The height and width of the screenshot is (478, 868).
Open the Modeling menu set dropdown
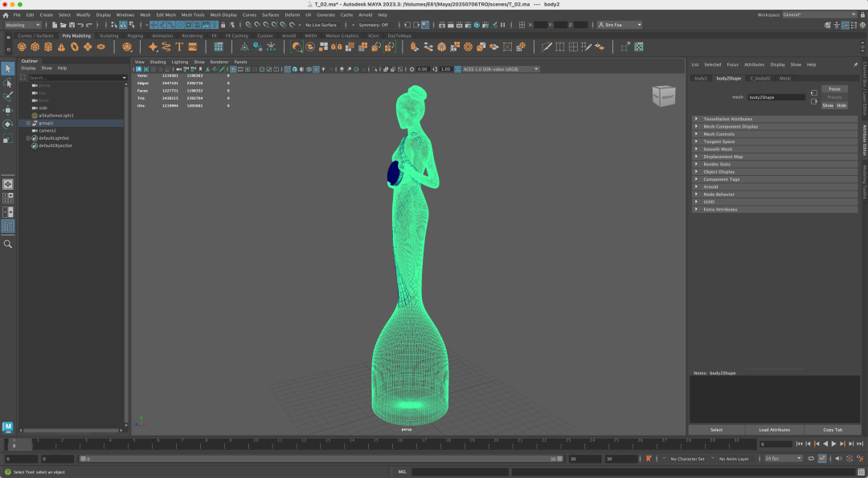coord(23,25)
